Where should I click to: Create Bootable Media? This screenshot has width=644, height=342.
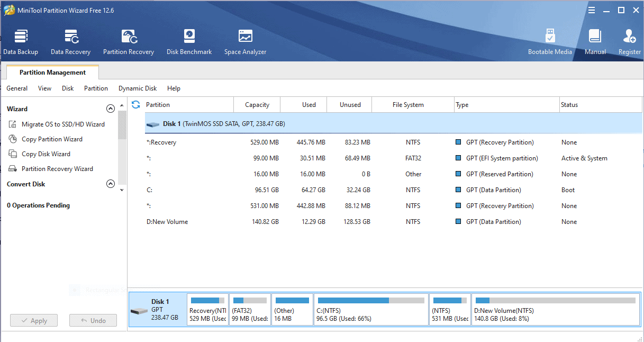click(x=550, y=42)
